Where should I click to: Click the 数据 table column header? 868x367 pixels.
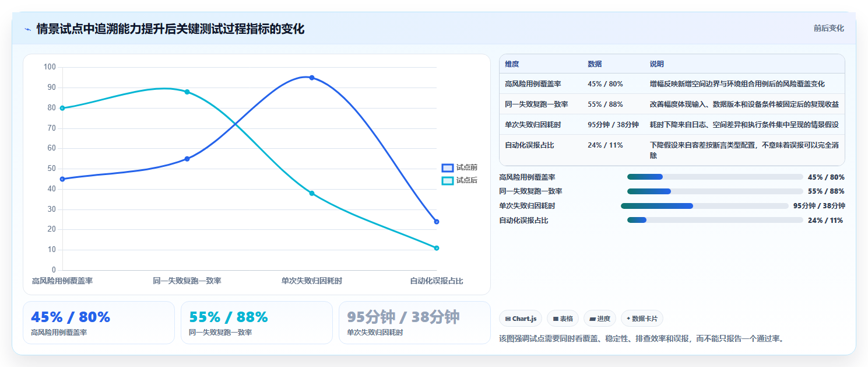(x=595, y=64)
